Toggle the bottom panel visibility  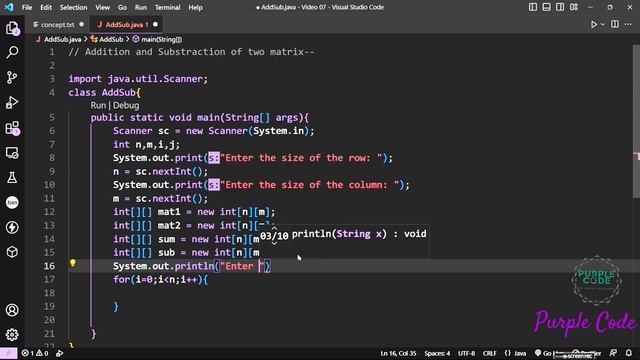(x=547, y=7)
